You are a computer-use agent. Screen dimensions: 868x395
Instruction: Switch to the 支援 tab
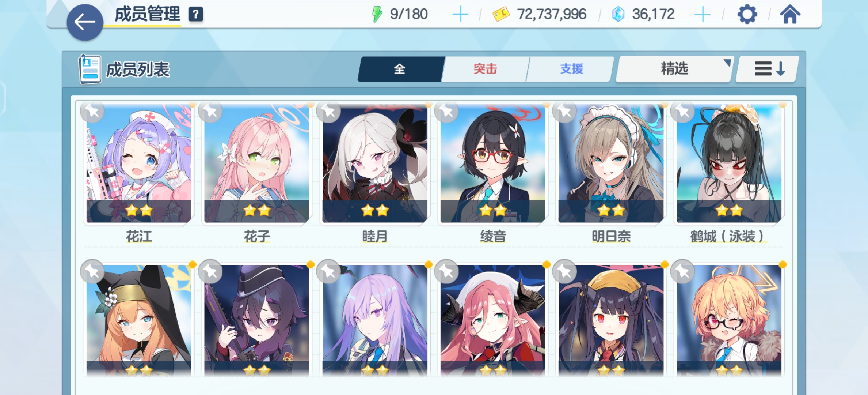[571, 69]
